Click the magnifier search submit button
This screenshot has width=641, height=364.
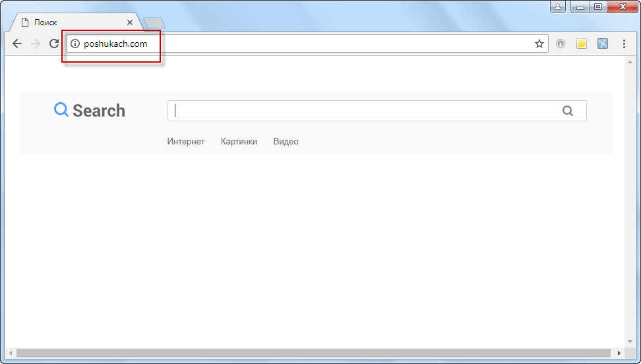click(568, 111)
